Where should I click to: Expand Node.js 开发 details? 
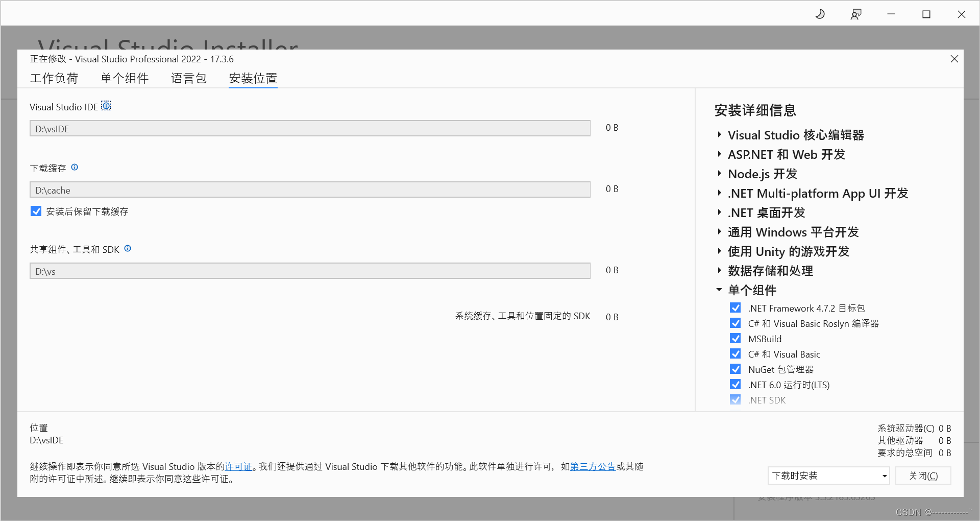(x=719, y=174)
